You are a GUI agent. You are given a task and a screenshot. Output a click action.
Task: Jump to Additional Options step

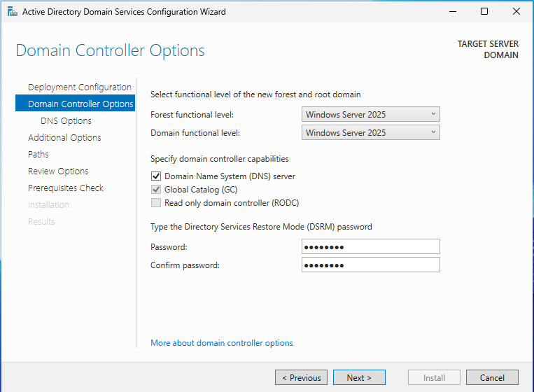pos(64,138)
